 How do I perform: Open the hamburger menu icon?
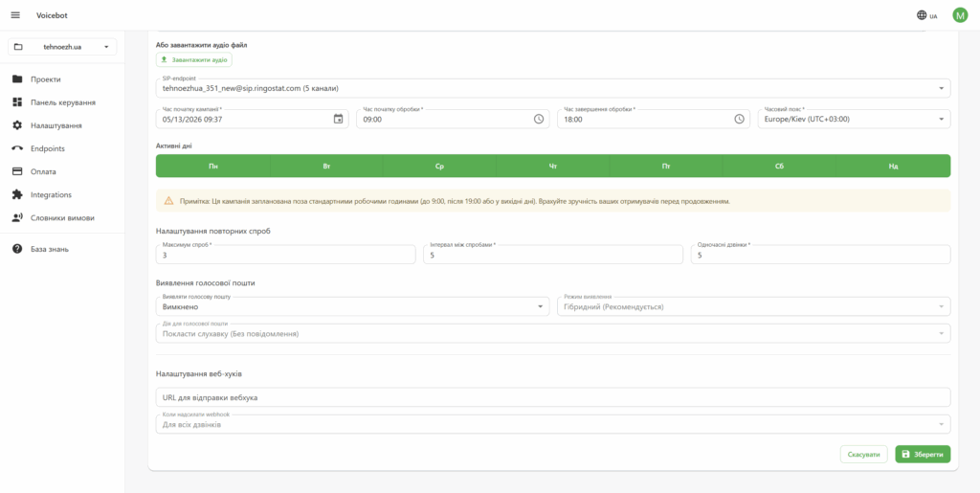[15, 15]
